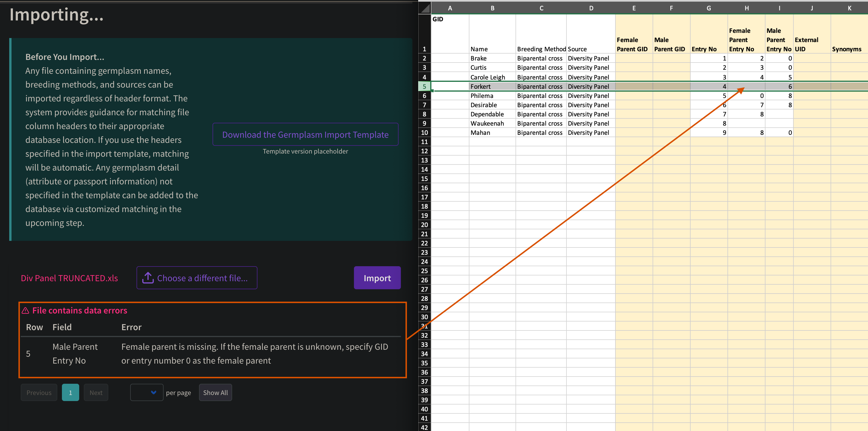Click the Next page button
The image size is (868, 431).
pos(96,392)
